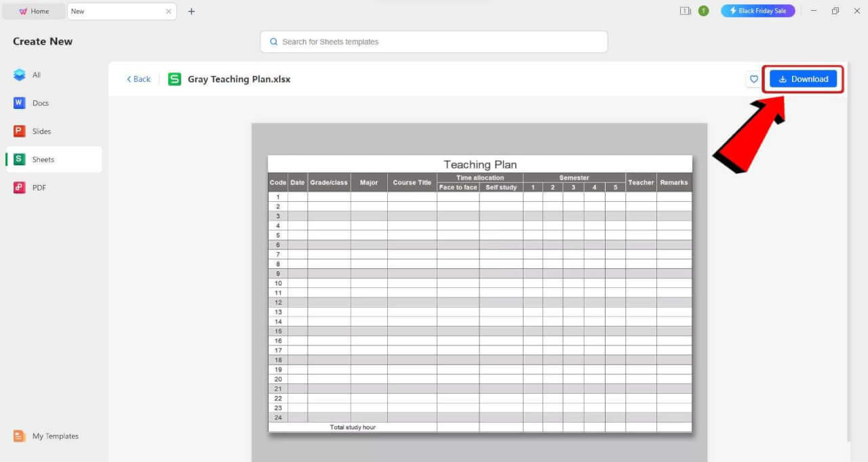Screen dimensions: 868x462
Task: Open the notification icon in title bar
Action: click(x=685, y=11)
